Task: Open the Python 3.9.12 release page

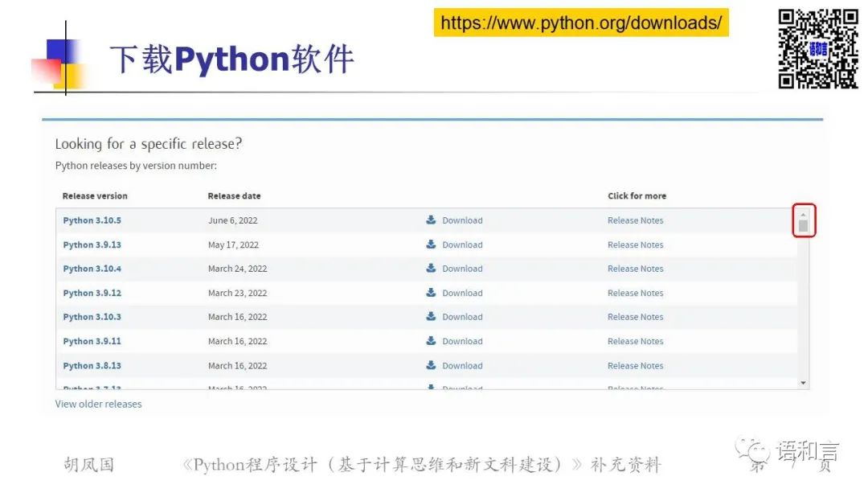Action: (x=92, y=293)
